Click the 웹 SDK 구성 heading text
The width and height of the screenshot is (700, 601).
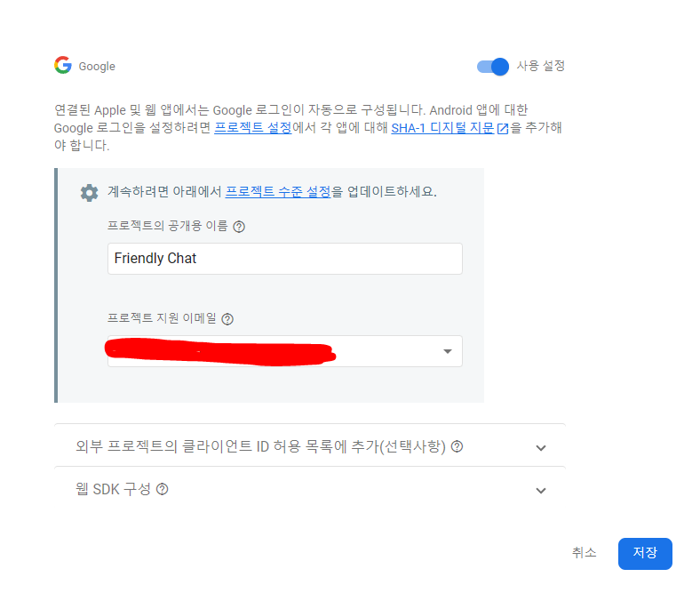point(113,489)
